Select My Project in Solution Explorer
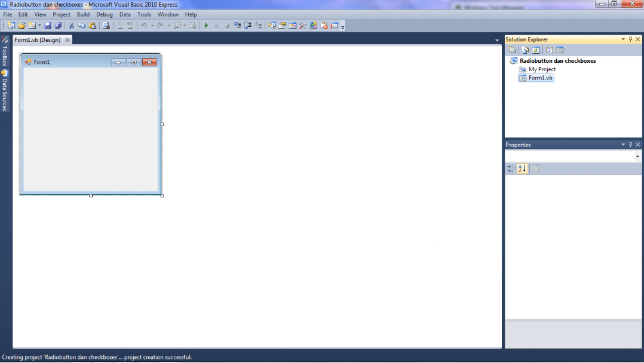 point(542,69)
